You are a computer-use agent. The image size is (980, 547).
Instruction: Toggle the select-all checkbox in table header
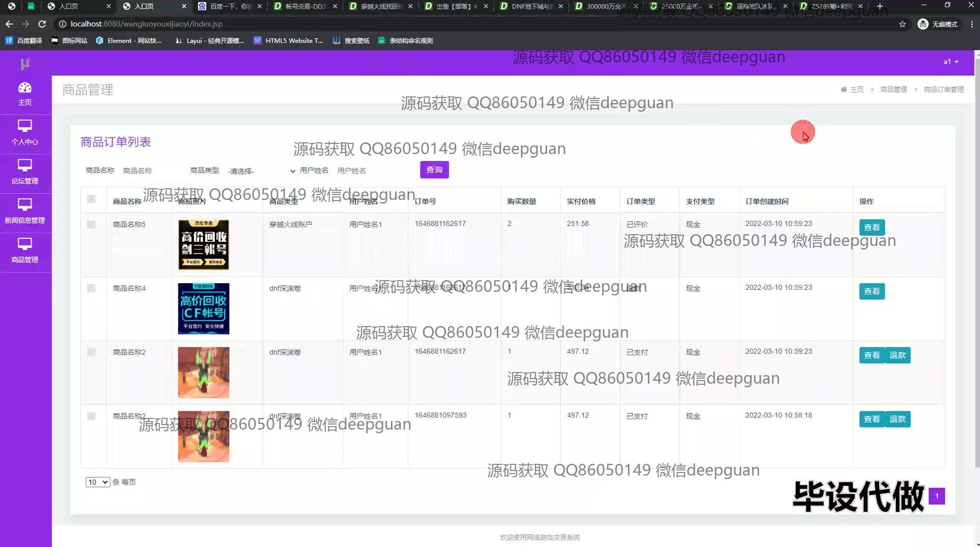91,199
